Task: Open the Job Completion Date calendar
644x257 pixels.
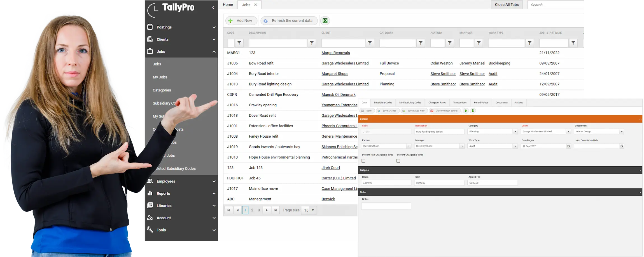Action: 622,146
